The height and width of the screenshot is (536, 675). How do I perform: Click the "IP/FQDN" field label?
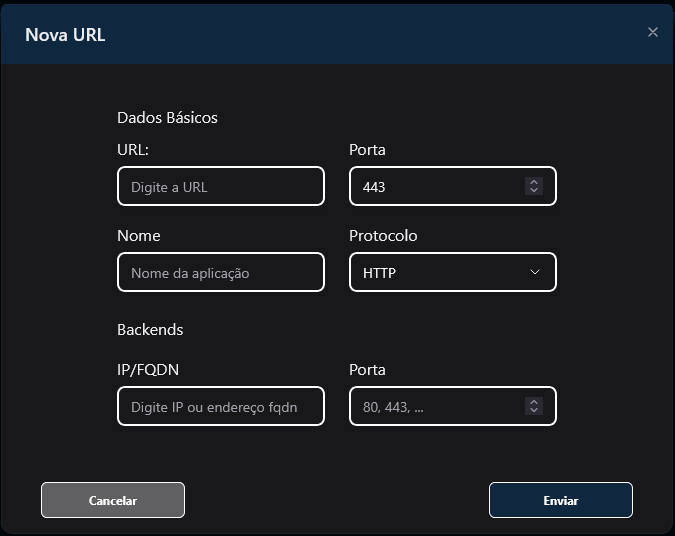(148, 370)
